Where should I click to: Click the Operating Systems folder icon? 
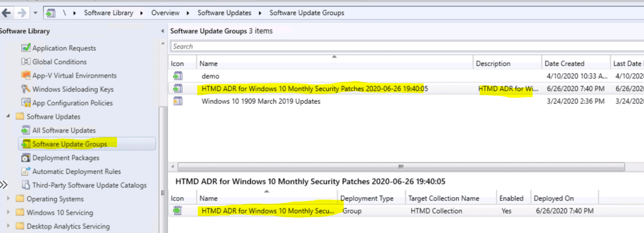tap(19, 199)
